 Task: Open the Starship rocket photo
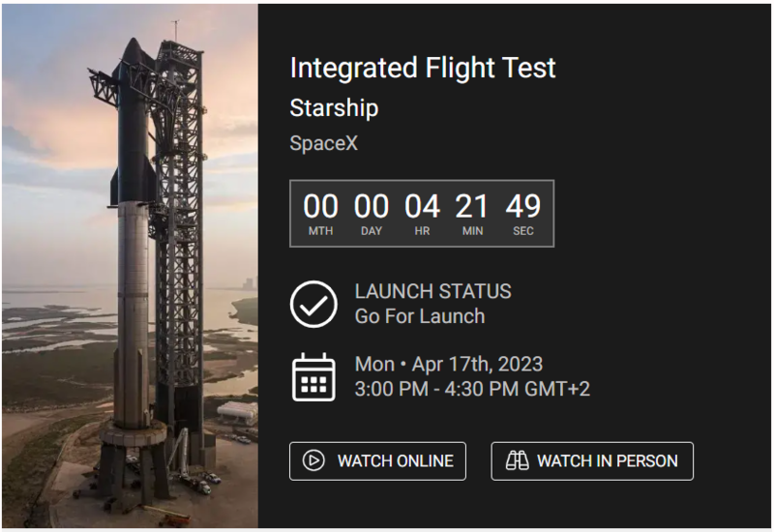pyautogui.click(x=130, y=266)
